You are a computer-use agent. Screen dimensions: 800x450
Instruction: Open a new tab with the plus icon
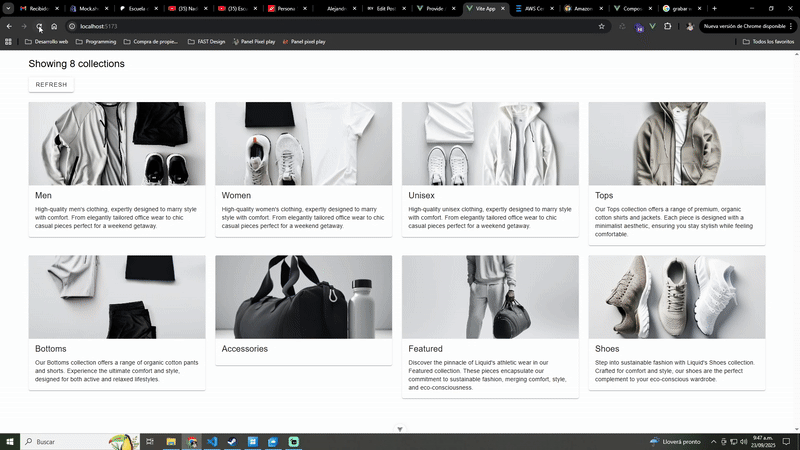[714, 8]
